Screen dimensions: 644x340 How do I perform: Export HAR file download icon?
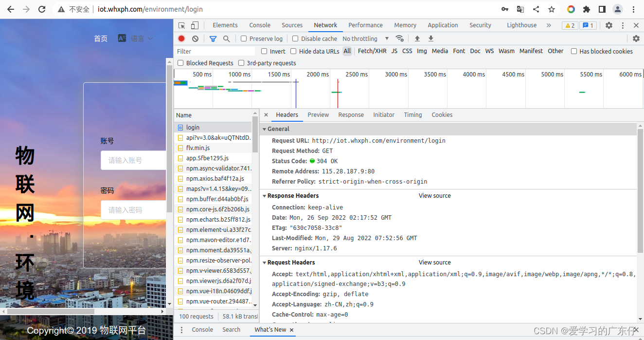pos(430,38)
